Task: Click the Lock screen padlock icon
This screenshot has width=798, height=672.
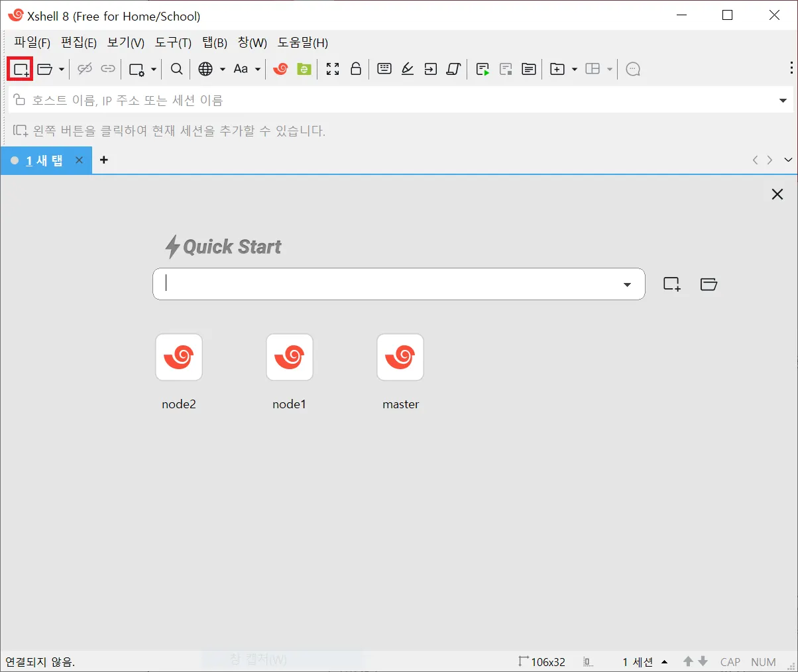Action: (356, 69)
